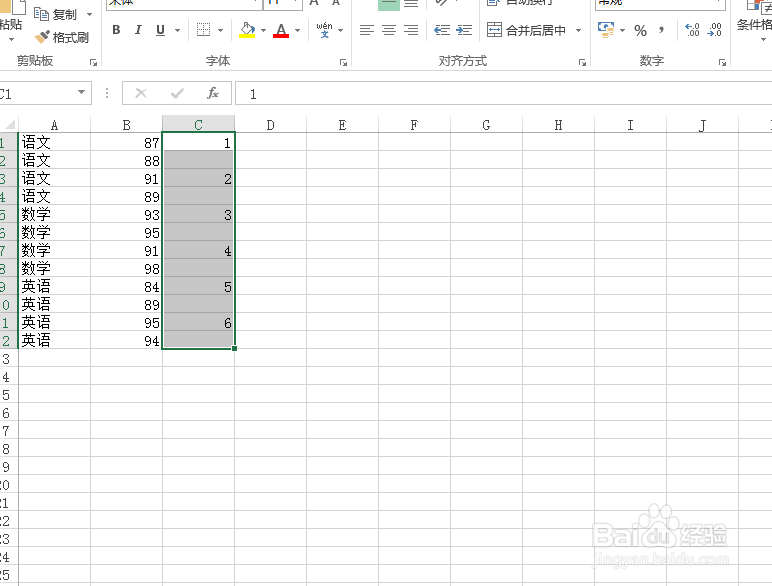
Task: Decrease decimal places
Action: tap(714, 30)
